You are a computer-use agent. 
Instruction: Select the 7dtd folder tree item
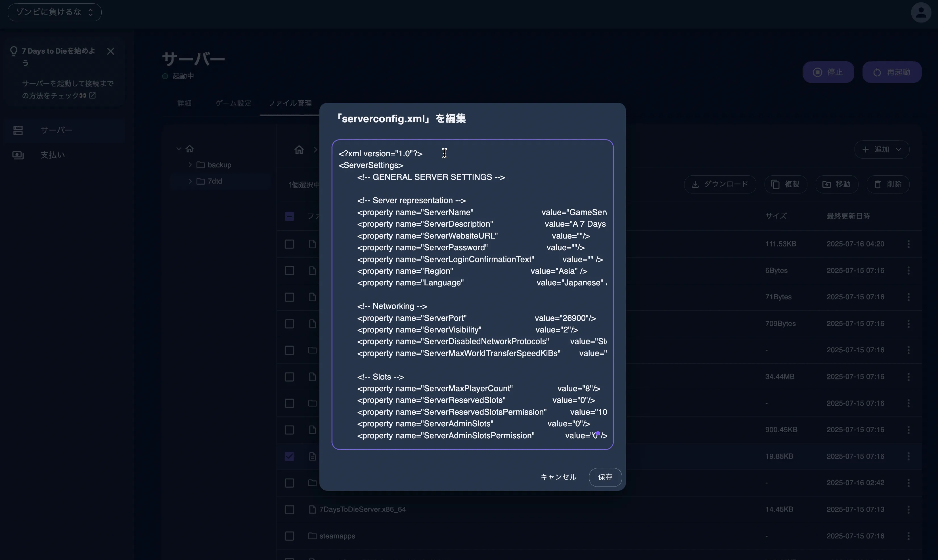pyautogui.click(x=215, y=181)
